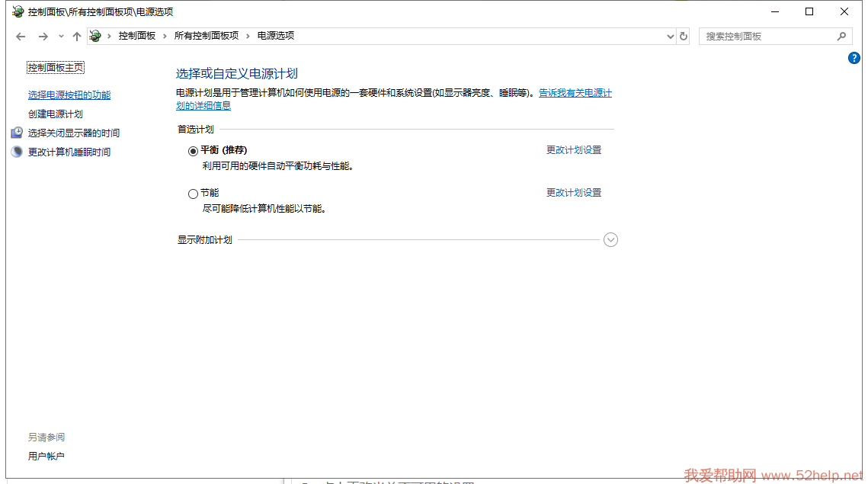Viewport: 868px width, 484px height.
Task: Select the 平衡 (推荐) power plan
Action: 193,151
